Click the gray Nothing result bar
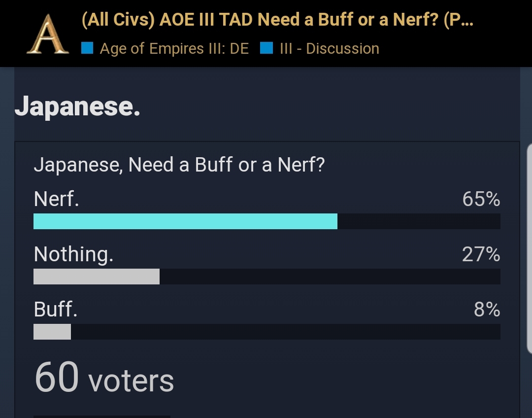This screenshot has height=418, width=532. point(97,277)
